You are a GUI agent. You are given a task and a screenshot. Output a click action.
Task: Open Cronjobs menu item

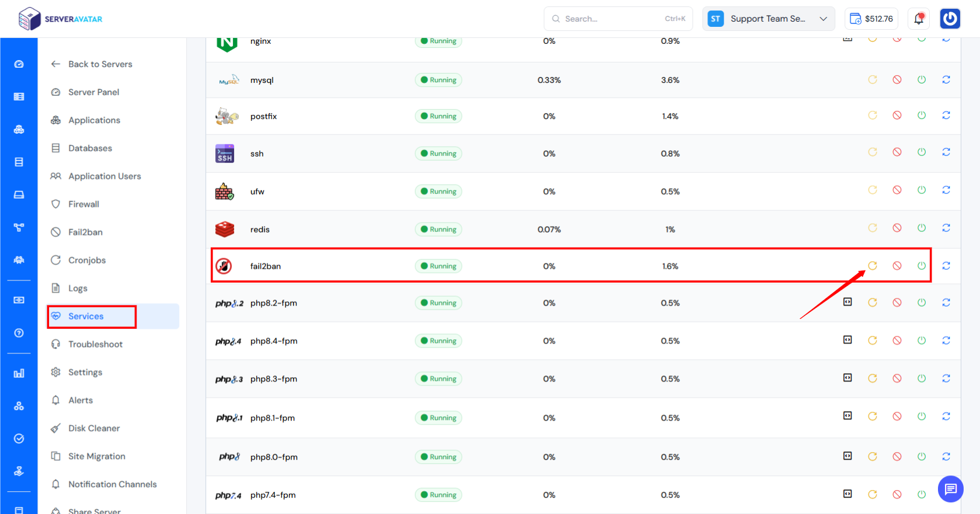click(x=78, y=261)
